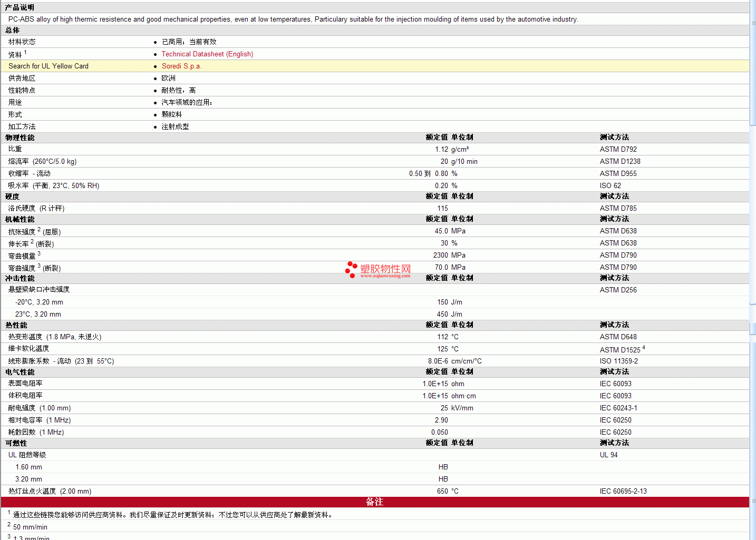Image resolution: width=756 pixels, height=540 pixels.
Task: Click the 吸水率 row label
Action: click(54, 185)
